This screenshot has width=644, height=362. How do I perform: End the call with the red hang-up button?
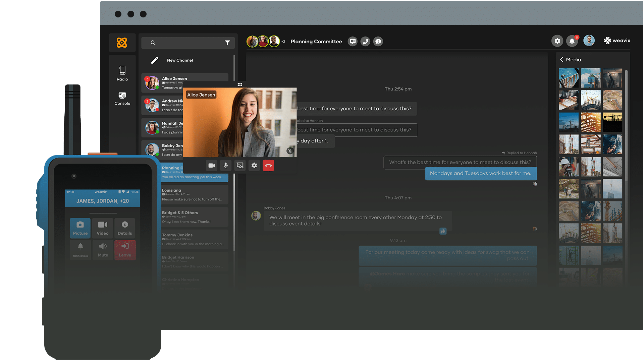(x=268, y=165)
